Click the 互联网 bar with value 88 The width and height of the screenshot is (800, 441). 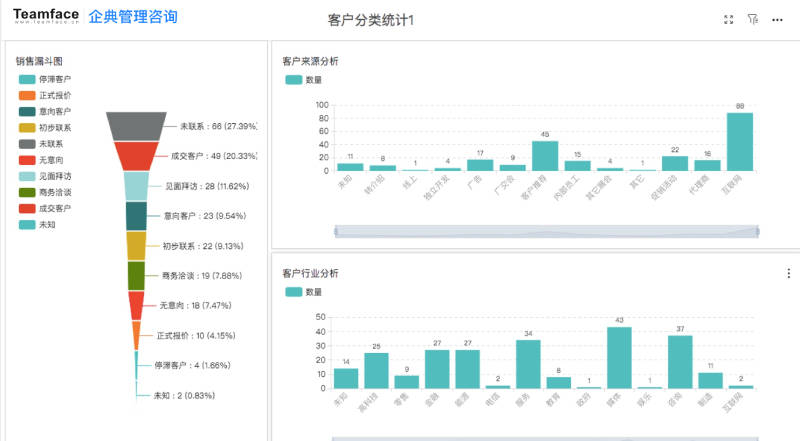739,141
